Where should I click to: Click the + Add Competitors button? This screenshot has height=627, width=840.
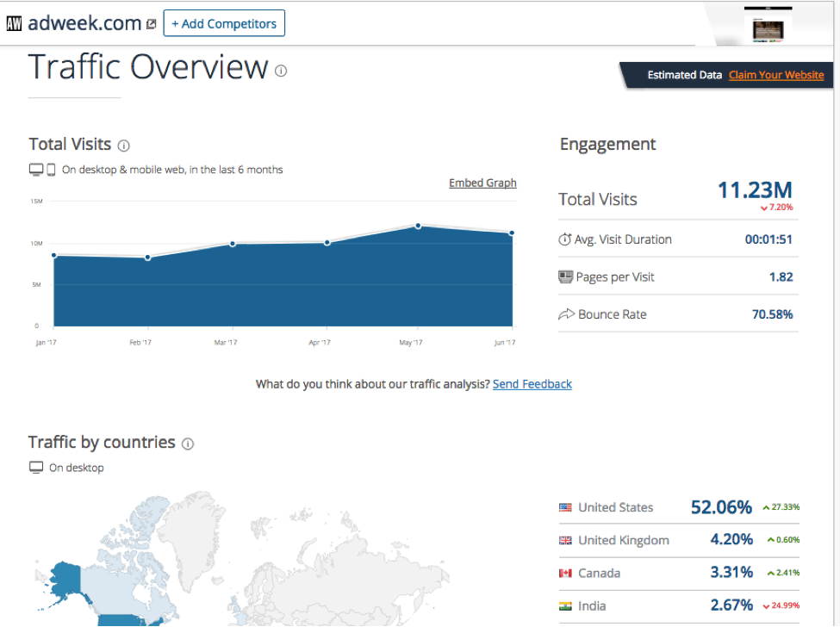[224, 23]
